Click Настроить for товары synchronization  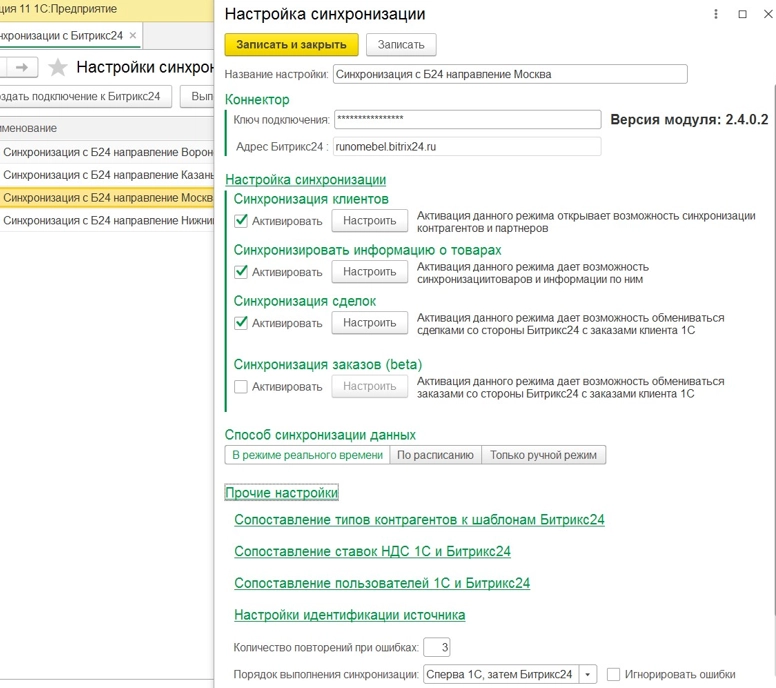[x=370, y=272]
